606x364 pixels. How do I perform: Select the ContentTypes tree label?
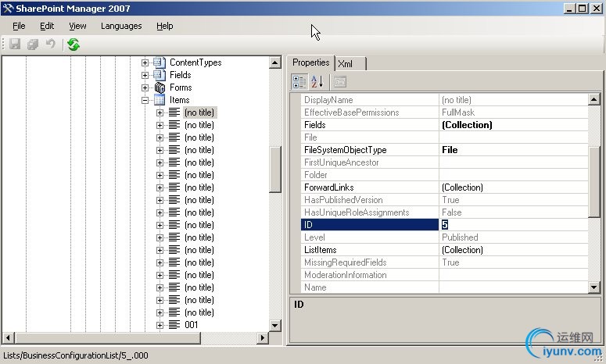point(195,62)
